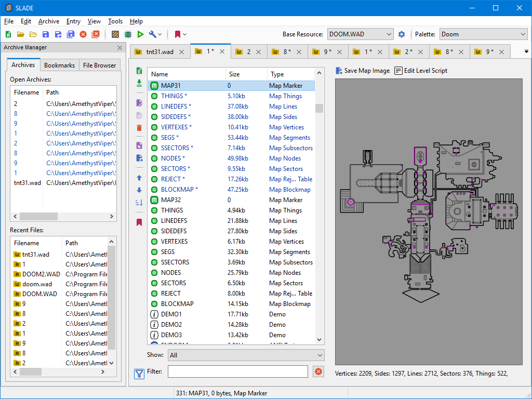Click the entry list vertical scrollbar thumb
Image resolution: width=532 pixels, height=399 pixels.
pyautogui.click(x=320, y=108)
